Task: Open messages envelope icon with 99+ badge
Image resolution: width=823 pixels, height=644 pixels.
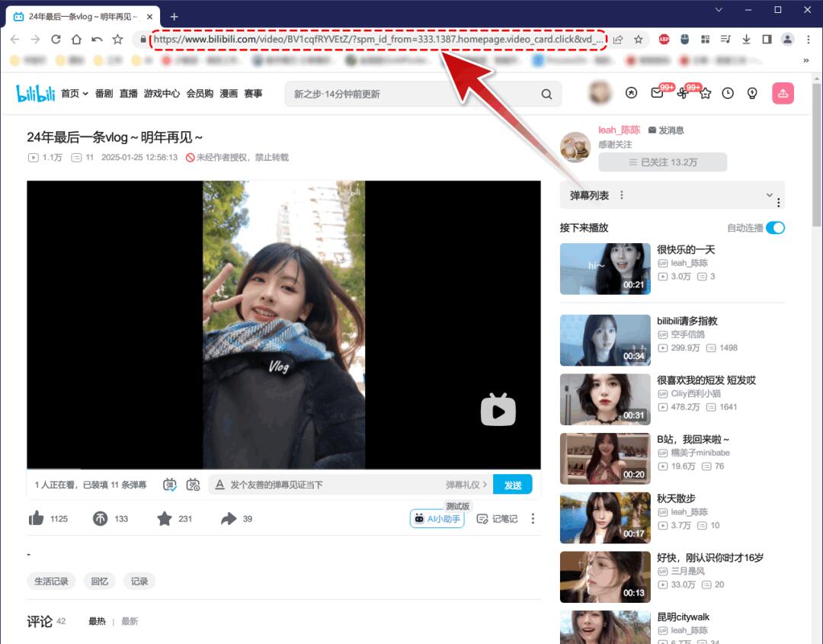Action: point(657,94)
